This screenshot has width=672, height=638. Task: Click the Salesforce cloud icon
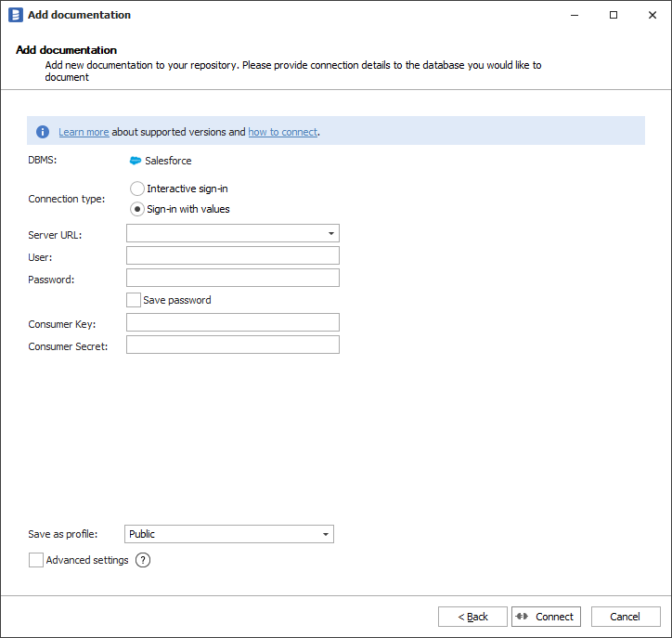[x=136, y=161]
